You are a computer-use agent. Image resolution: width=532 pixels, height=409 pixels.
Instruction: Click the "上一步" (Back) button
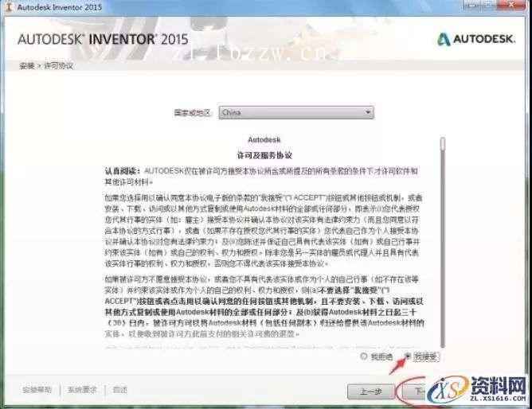tap(371, 391)
